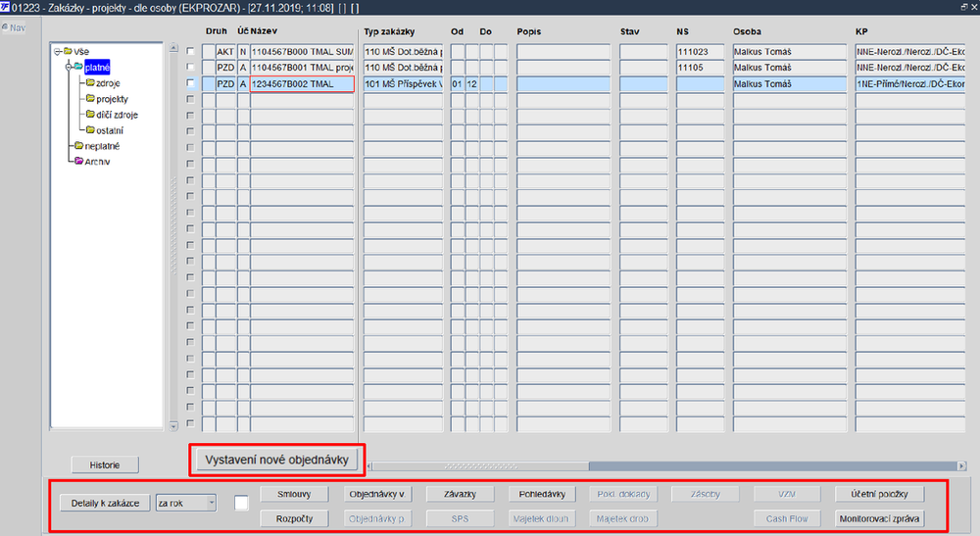This screenshot has height=536, width=980.
Task: Open Detaily k zakázce
Action: pos(105,503)
